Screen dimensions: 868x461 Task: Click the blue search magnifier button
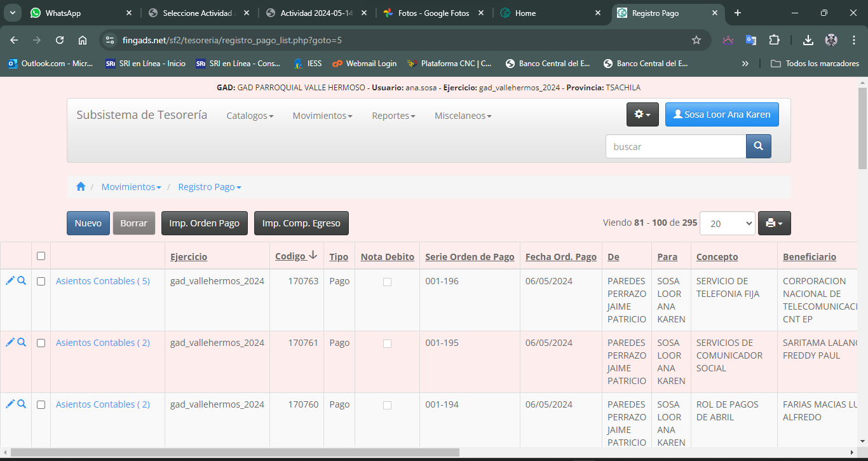(758, 146)
